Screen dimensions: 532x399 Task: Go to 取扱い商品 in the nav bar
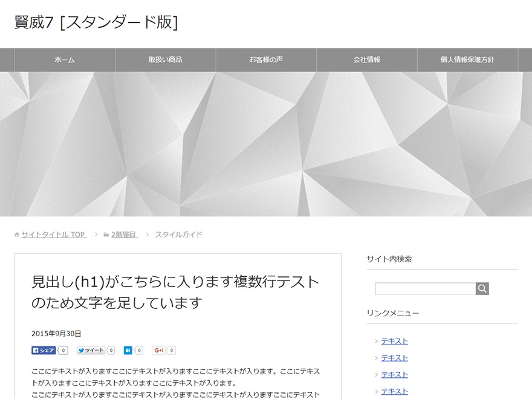[166, 60]
